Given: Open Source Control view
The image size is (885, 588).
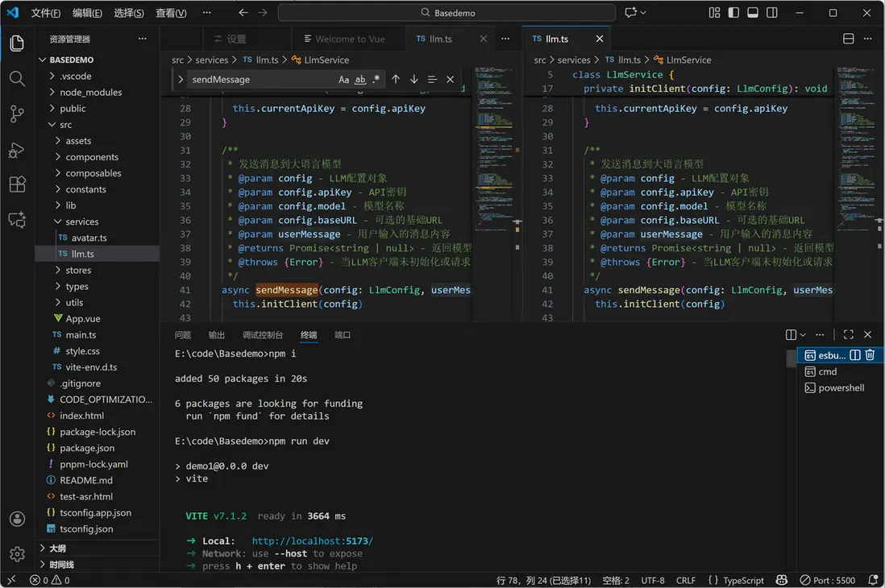Looking at the screenshot, I should pos(17,114).
